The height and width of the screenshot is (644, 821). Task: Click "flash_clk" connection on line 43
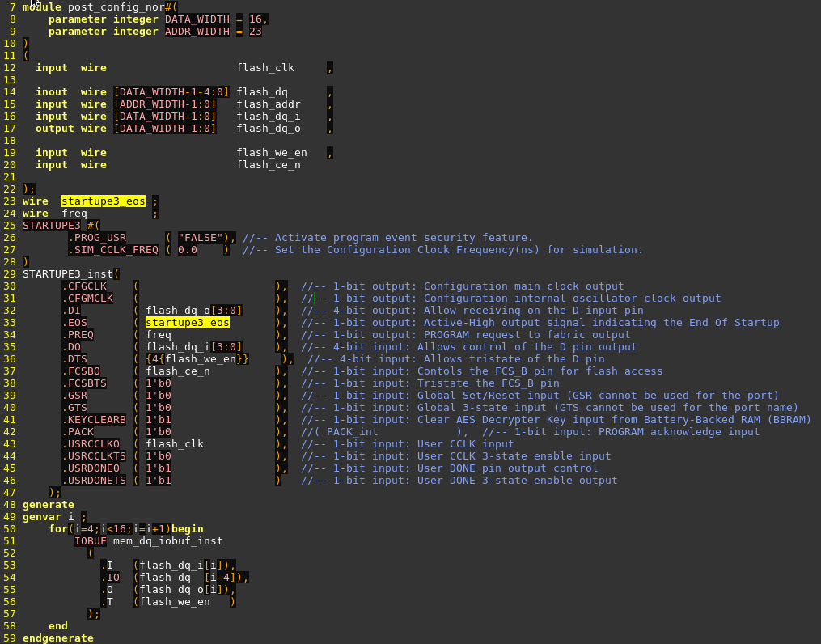click(x=175, y=444)
